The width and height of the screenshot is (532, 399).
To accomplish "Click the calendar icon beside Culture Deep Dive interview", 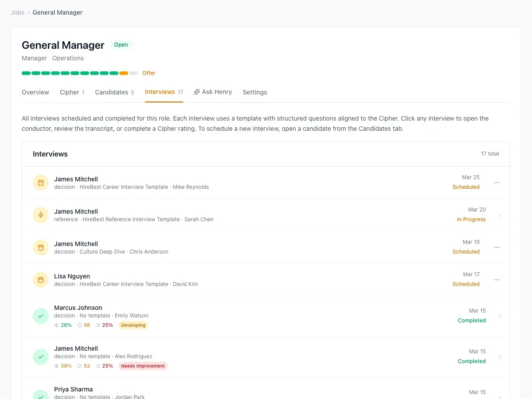I will [41, 247].
